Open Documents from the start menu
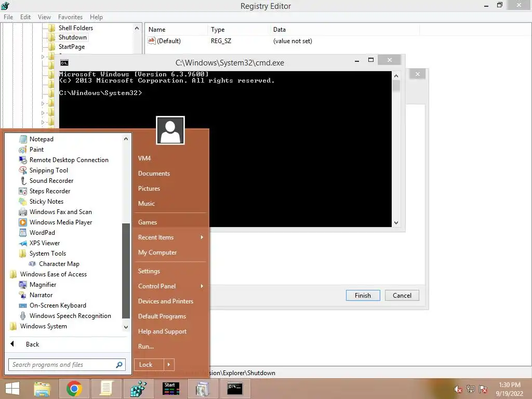 (154, 174)
